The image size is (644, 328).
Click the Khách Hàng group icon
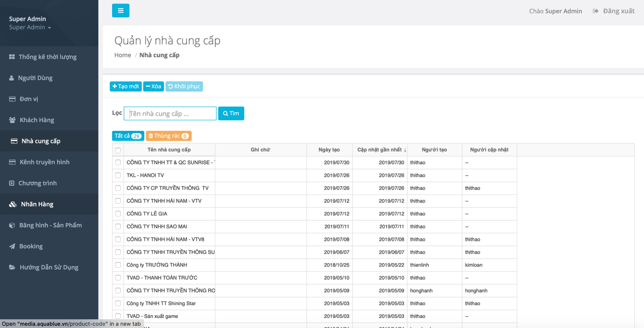pyautogui.click(x=12, y=120)
